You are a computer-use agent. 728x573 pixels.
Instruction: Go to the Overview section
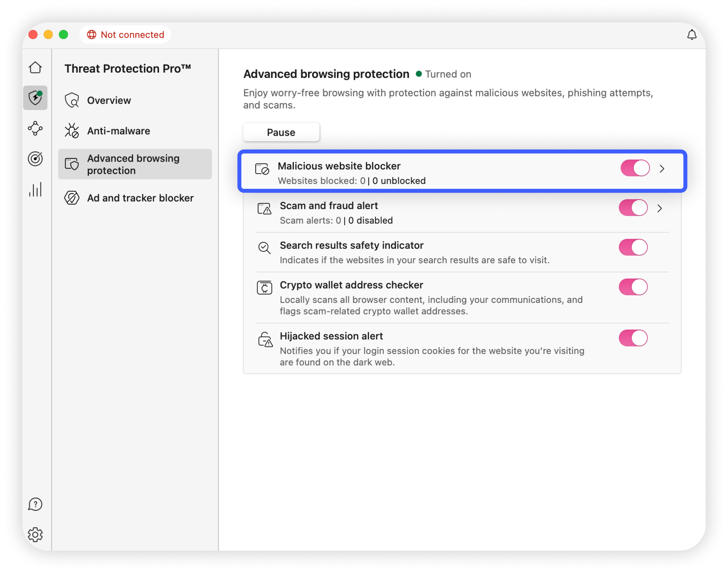click(109, 100)
